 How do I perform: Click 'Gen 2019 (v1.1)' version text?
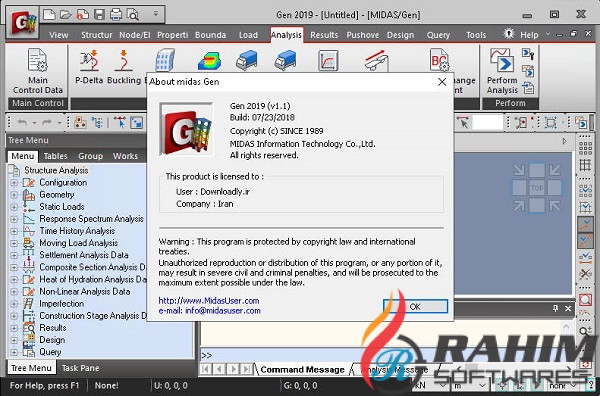pyautogui.click(x=260, y=106)
